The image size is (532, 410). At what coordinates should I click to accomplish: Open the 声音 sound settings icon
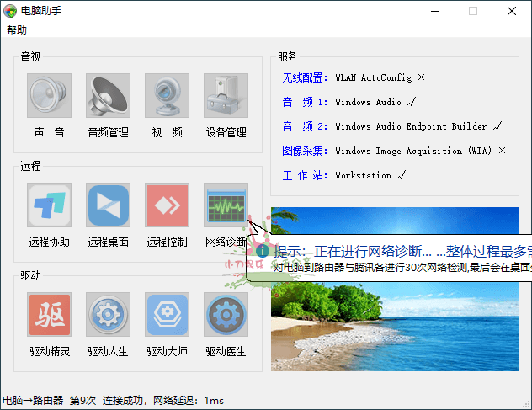click(49, 95)
